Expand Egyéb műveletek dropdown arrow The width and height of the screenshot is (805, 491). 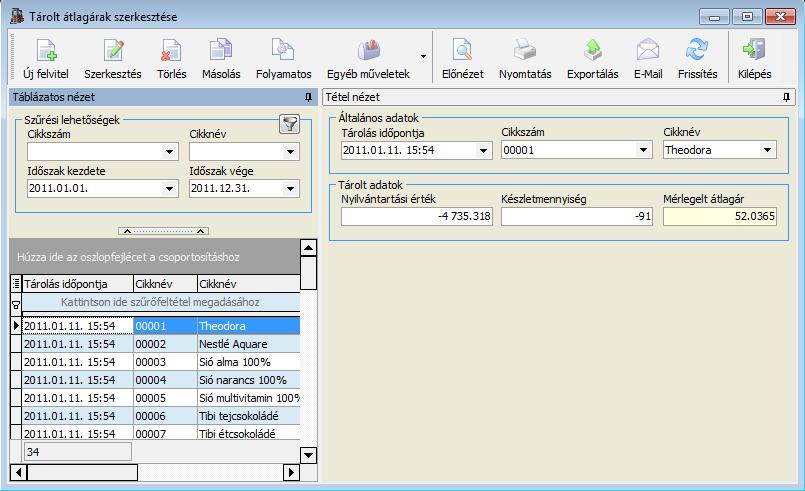[424, 56]
